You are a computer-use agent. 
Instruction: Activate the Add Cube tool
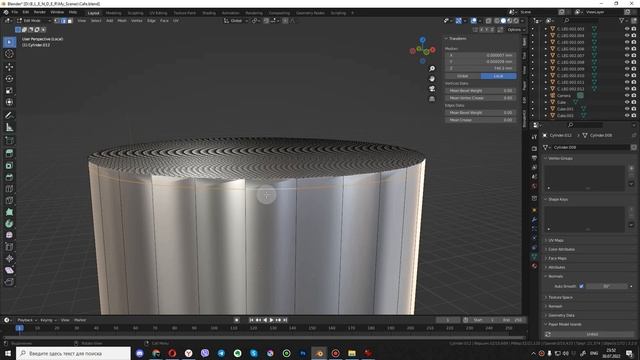pos(9,141)
